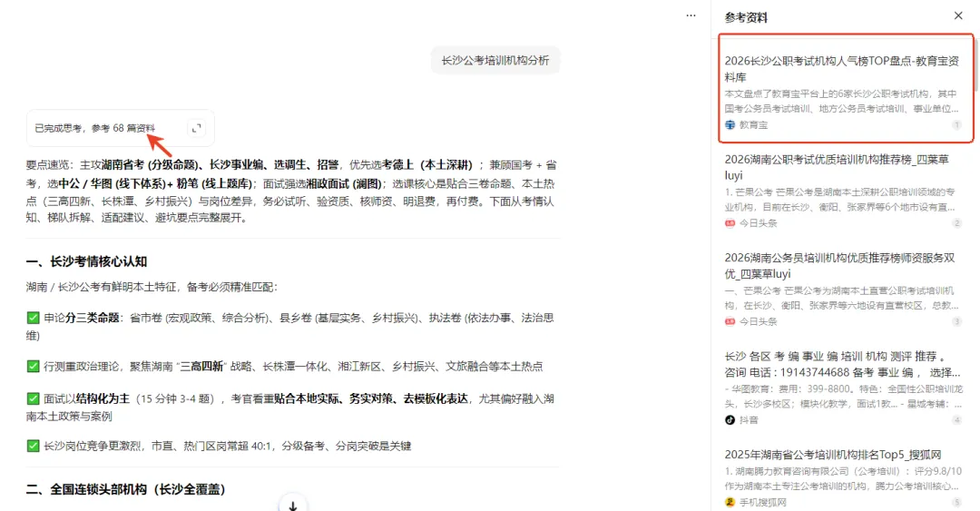Screen dimensions: 980x511
Task: Open reference 2025年湖南省公考培训机构排名Top5
Action: tap(833, 455)
